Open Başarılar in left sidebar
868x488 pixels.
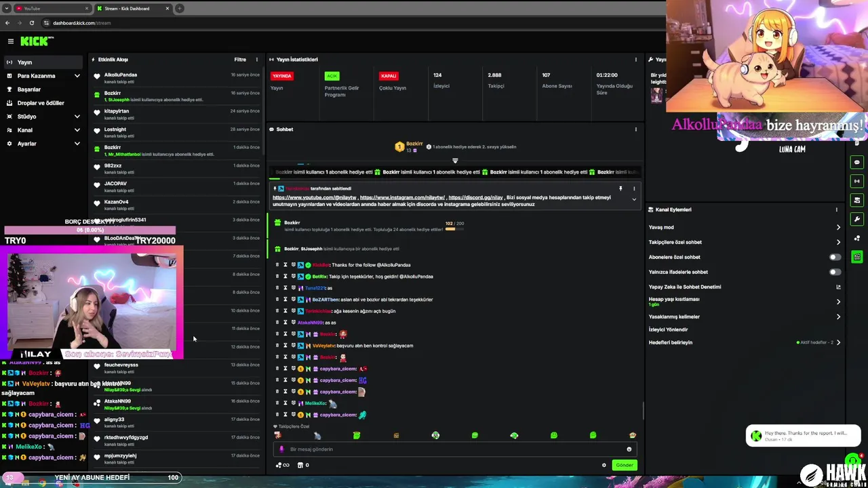45,89
